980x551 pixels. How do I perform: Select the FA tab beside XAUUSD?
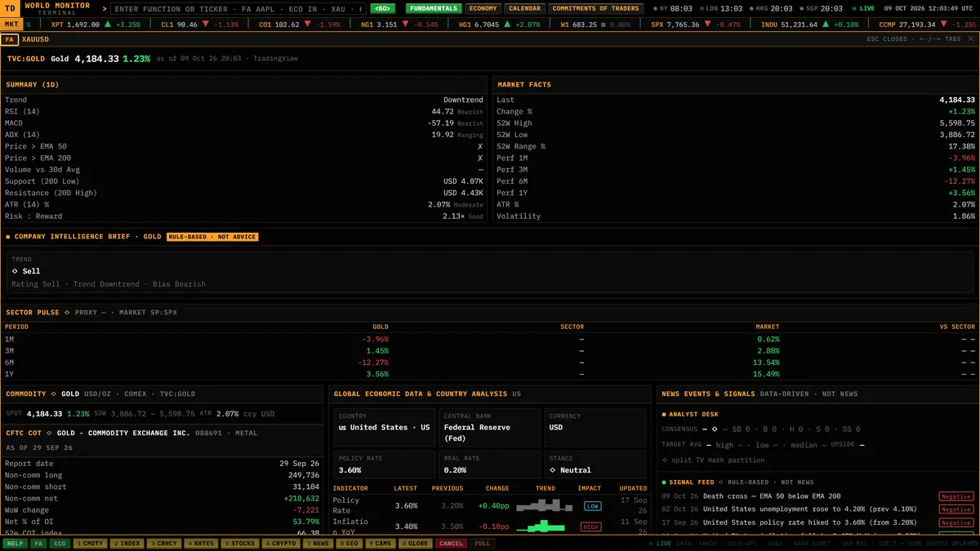(10, 39)
